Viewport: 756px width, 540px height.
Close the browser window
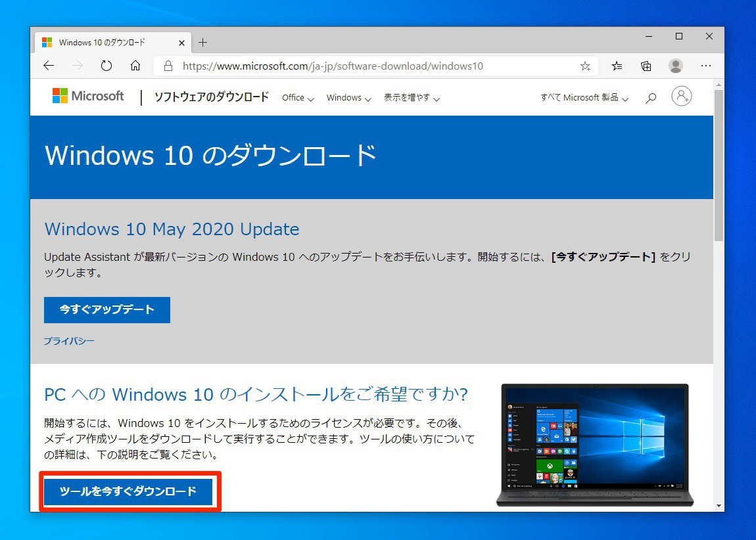[x=709, y=36]
